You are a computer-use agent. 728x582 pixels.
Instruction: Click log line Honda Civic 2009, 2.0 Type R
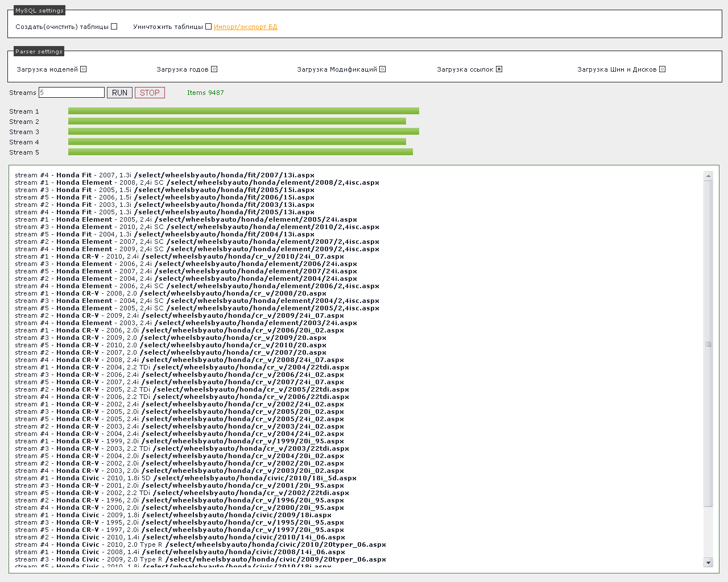(x=200, y=559)
